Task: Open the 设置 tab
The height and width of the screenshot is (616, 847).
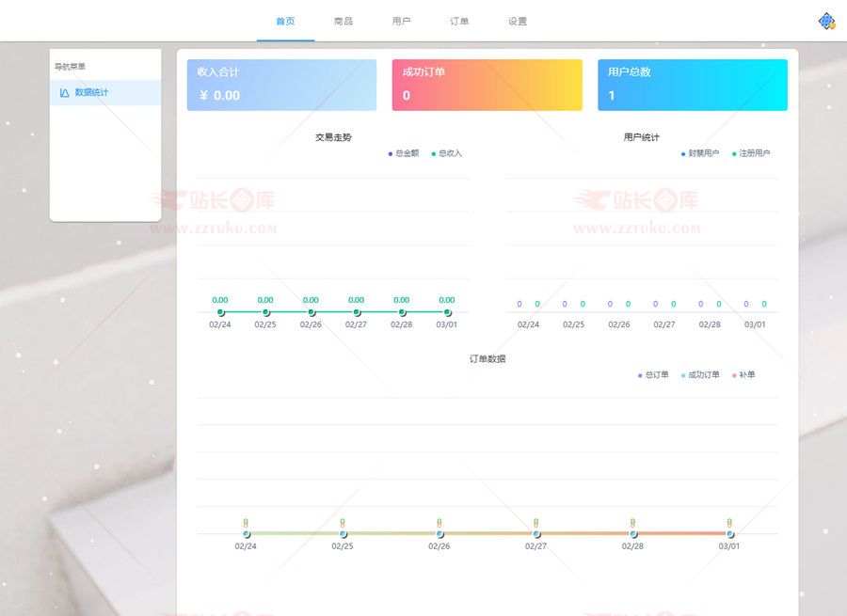Action: pos(518,21)
